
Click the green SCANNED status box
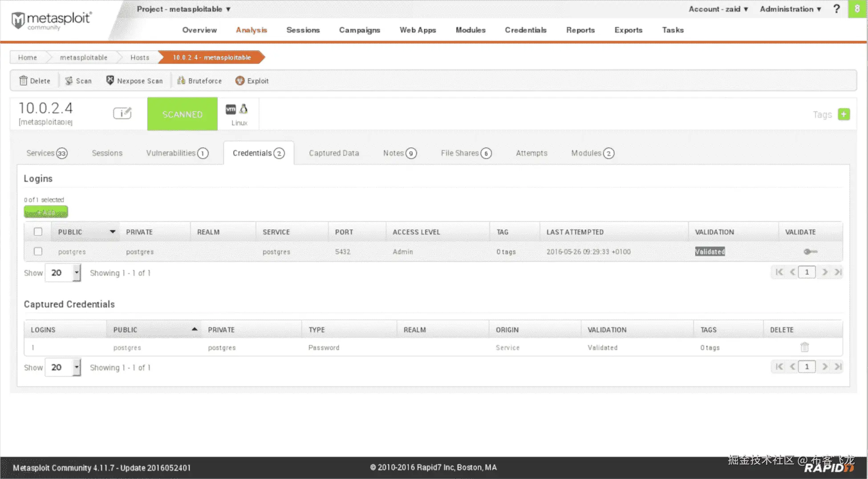click(183, 114)
